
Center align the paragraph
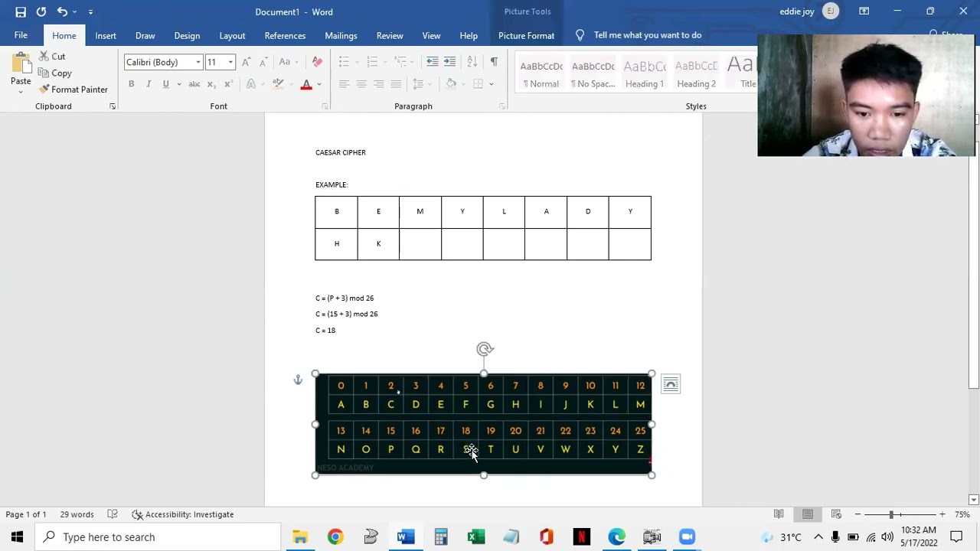pyautogui.click(x=361, y=84)
